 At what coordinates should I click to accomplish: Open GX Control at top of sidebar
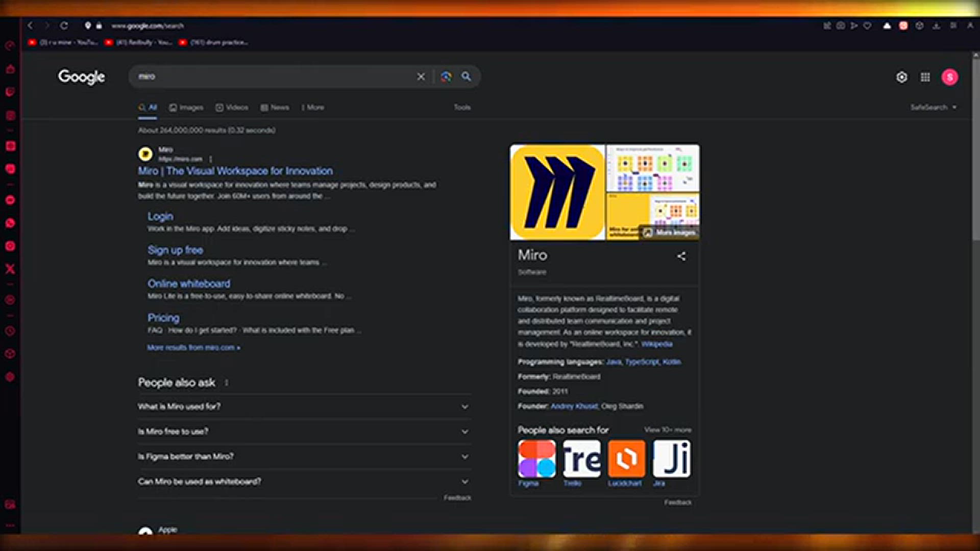coord(10,45)
